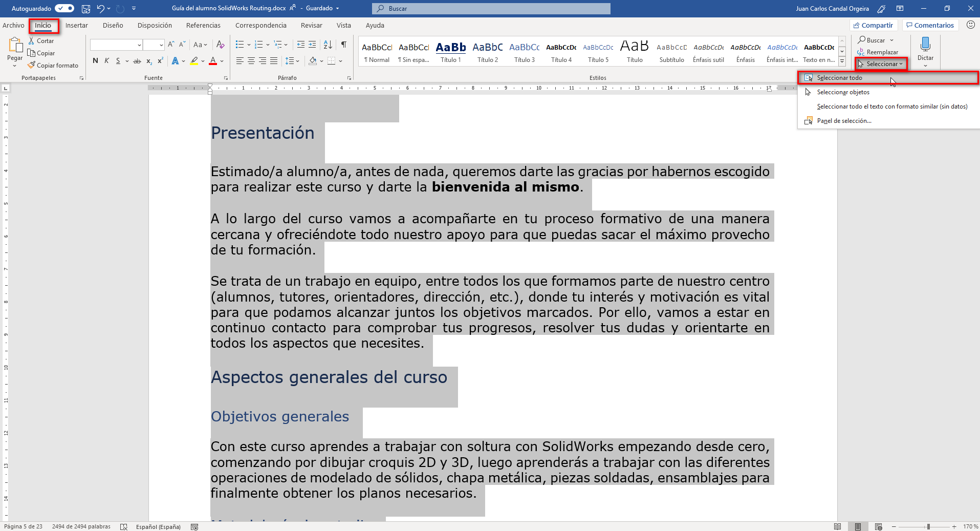Click the Buscar search box in title bar
The image size is (980, 531).
coord(491,9)
